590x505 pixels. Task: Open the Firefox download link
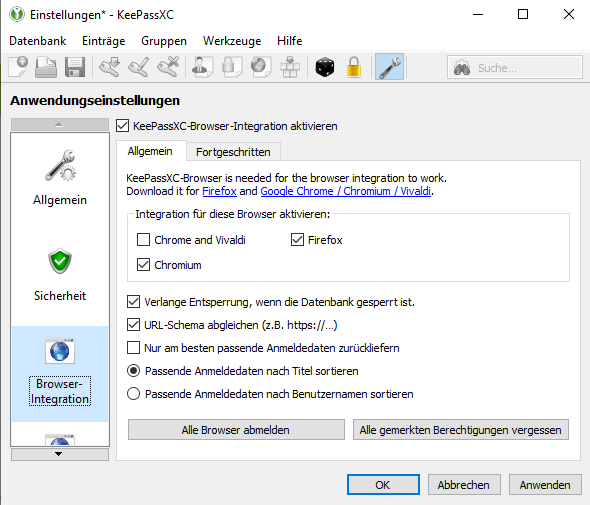pyautogui.click(x=219, y=191)
